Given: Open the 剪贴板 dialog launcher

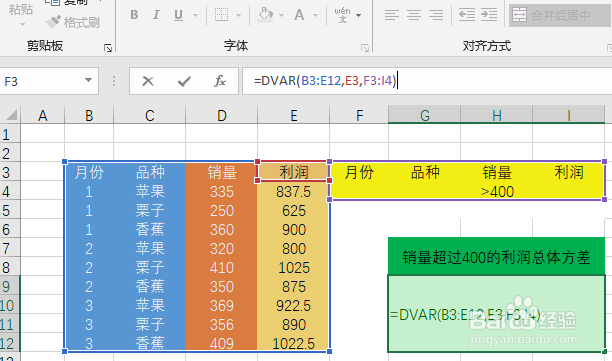Looking at the screenshot, I should [x=108, y=48].
